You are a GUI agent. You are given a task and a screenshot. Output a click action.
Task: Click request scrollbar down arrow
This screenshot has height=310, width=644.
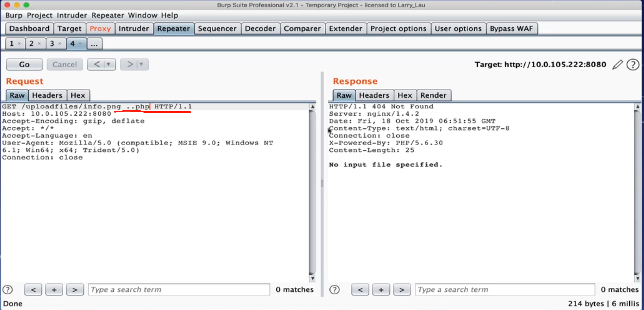313,278
